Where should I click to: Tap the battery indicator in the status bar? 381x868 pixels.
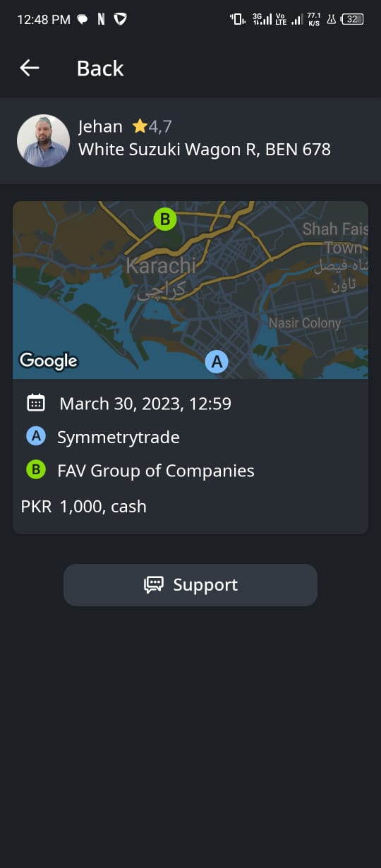pyautogui.click(x=352, y=20)
